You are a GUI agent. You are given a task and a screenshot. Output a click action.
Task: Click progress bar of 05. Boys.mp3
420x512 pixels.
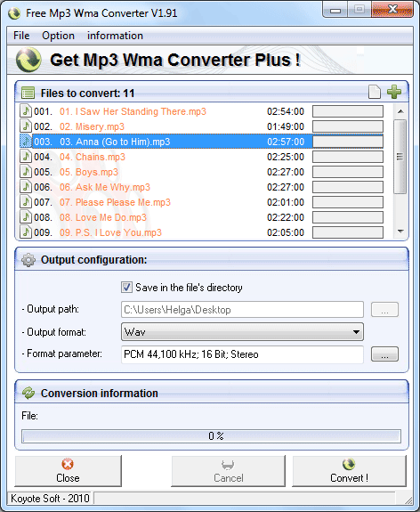click(348, 172)
